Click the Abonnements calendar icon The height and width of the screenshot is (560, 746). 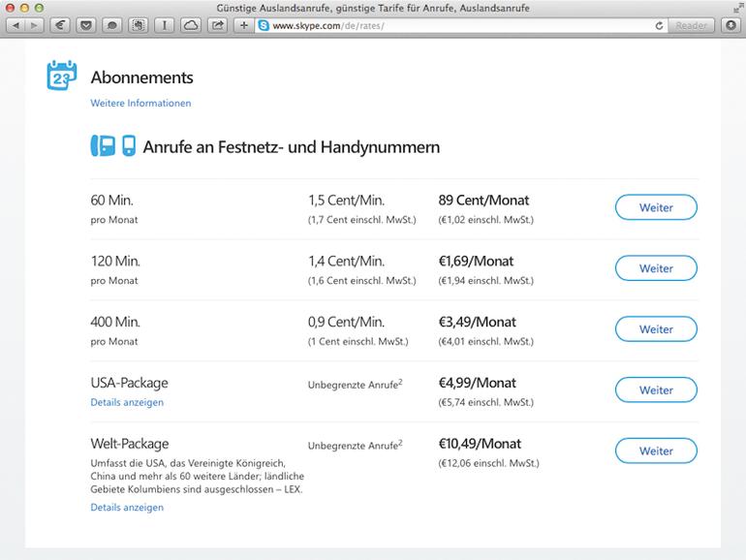point(62,76)
